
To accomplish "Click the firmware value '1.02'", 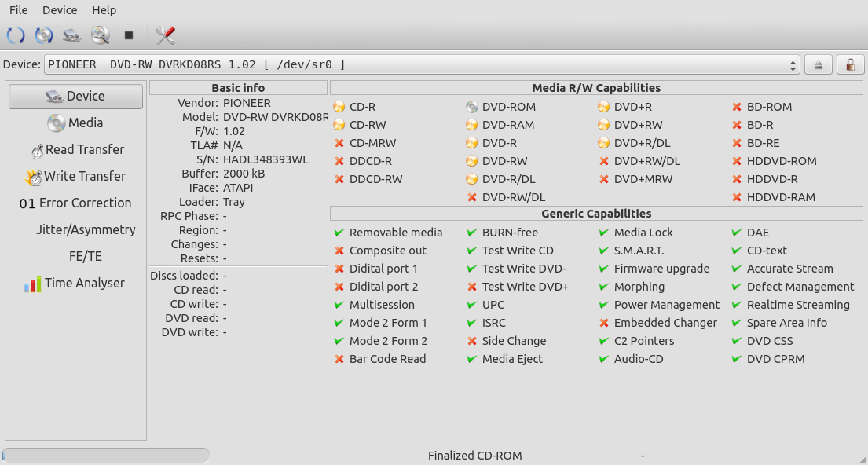I will pos(233,132).
